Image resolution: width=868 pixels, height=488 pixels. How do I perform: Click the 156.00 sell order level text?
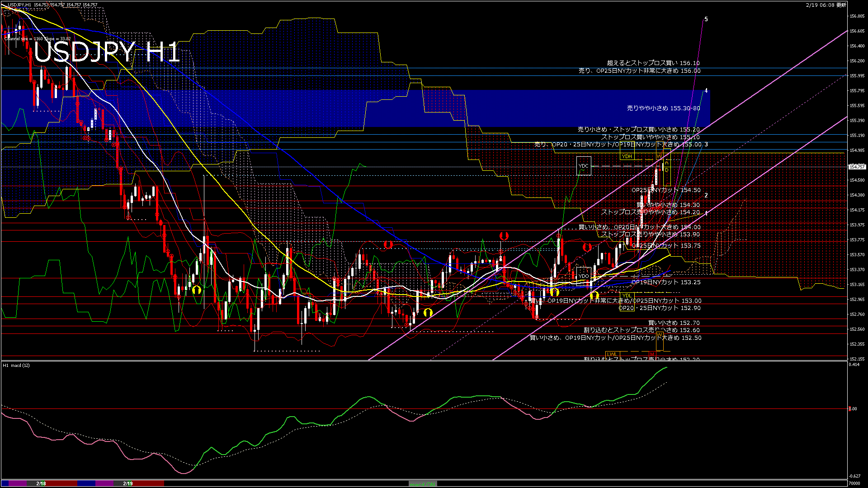[639, 71]
